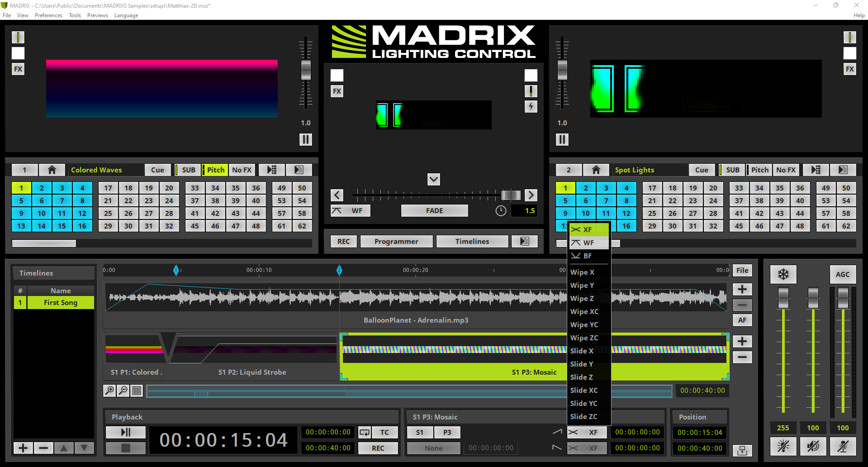Click the Timelines button
This screenshot has height=467, width=868.
pos(472,241)
